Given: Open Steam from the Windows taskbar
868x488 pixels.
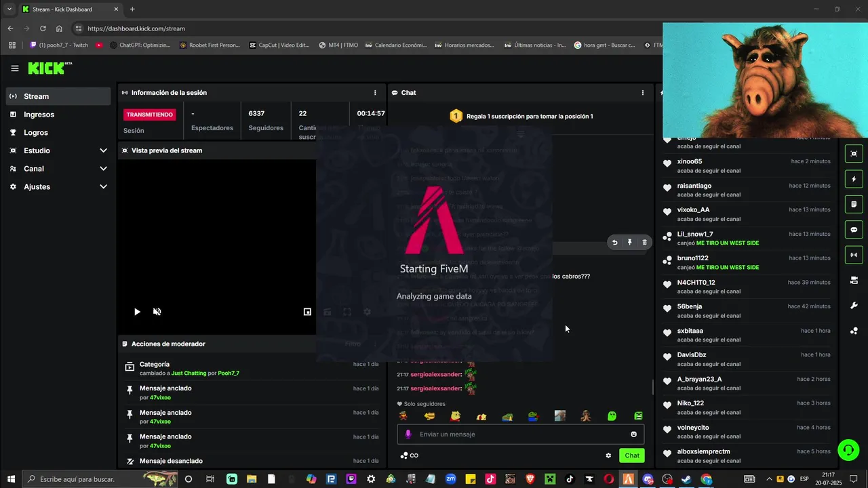Looking at the screenshot, I should (687, 479).
